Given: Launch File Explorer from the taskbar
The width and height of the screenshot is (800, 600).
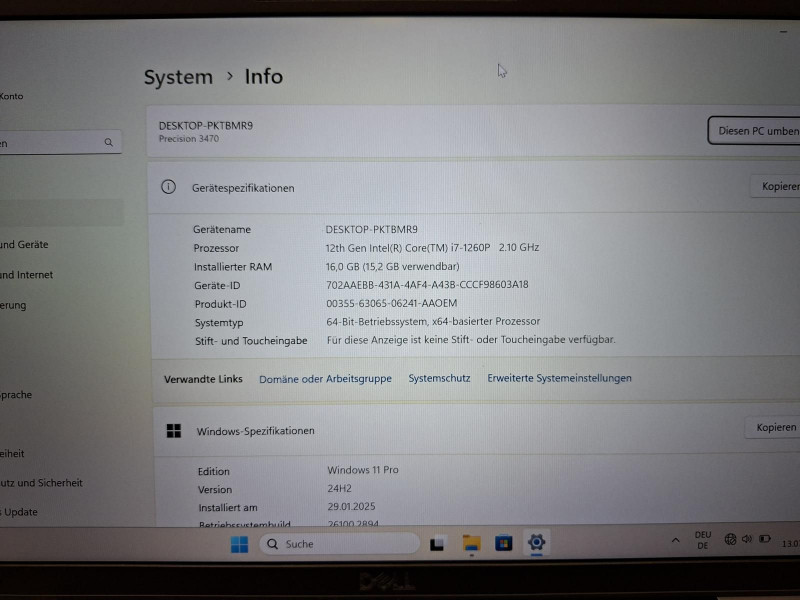Looking at the screenshot, I should 471,543.
